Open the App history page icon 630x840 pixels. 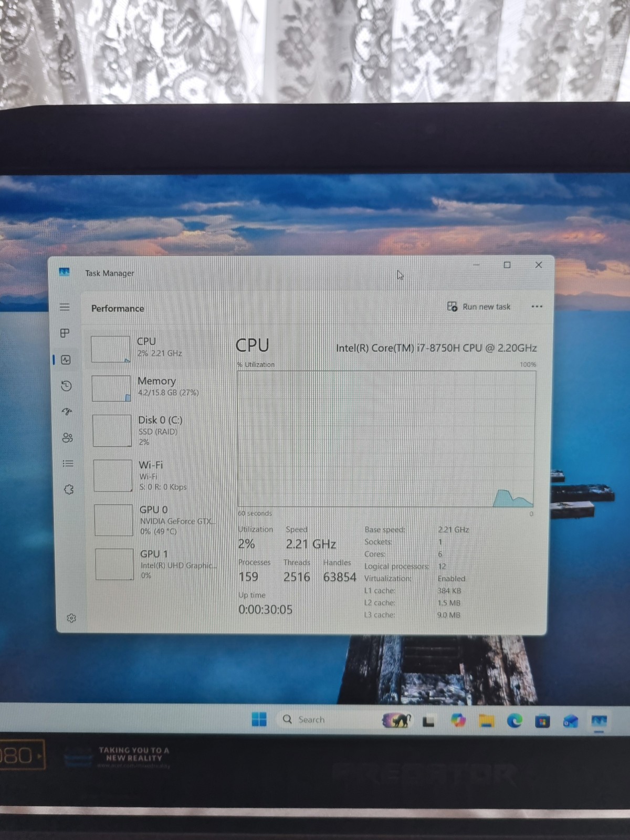pyautogui.click(x=66, y=386)
